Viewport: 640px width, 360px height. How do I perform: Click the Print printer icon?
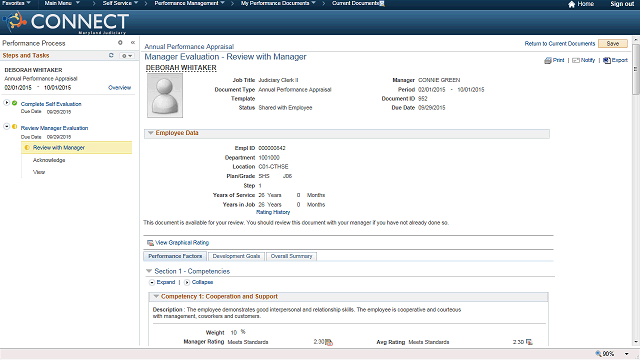(x=548, y=60)
